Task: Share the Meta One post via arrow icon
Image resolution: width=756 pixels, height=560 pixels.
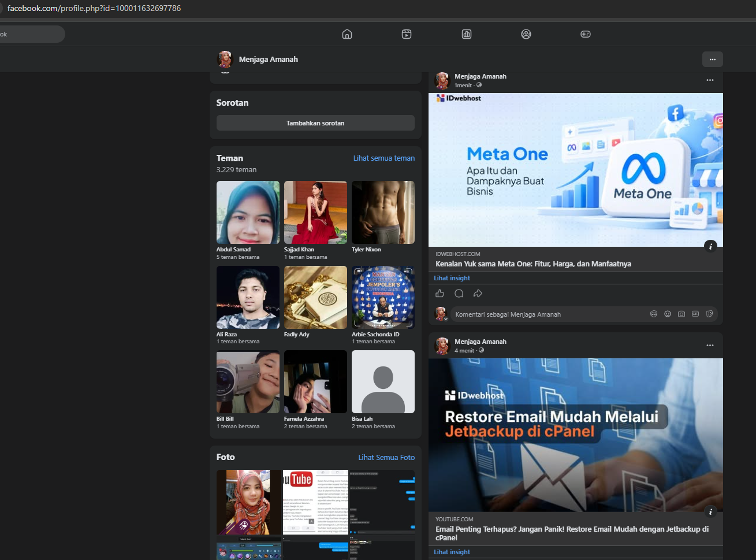Action: 478,294
